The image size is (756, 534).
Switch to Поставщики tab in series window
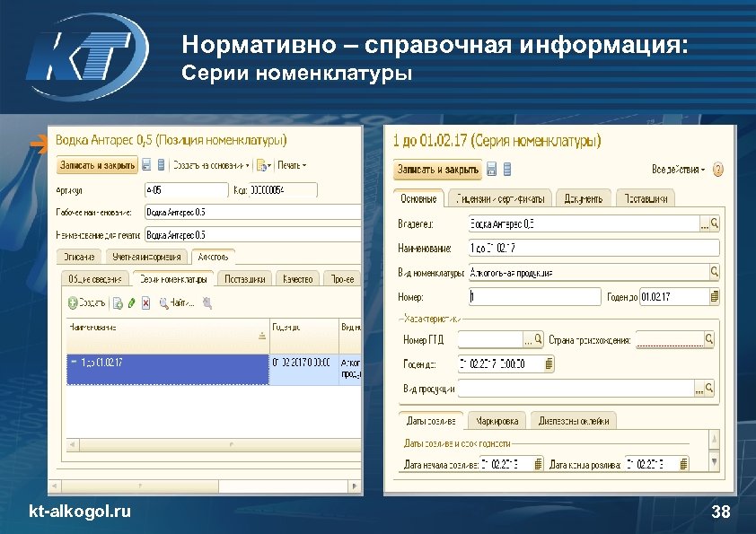(x=646, y=198)
